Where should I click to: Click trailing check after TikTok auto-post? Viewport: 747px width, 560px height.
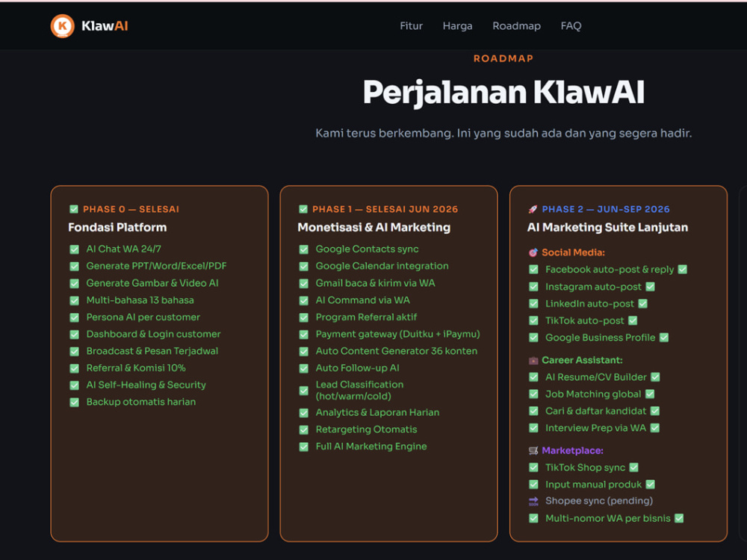tap(633, 320)
